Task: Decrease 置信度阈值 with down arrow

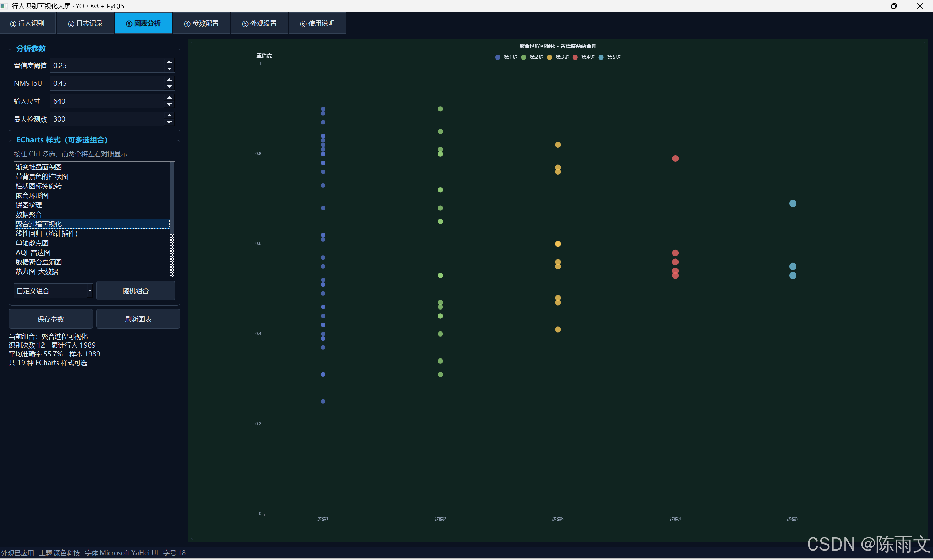Action: (169, 69)
